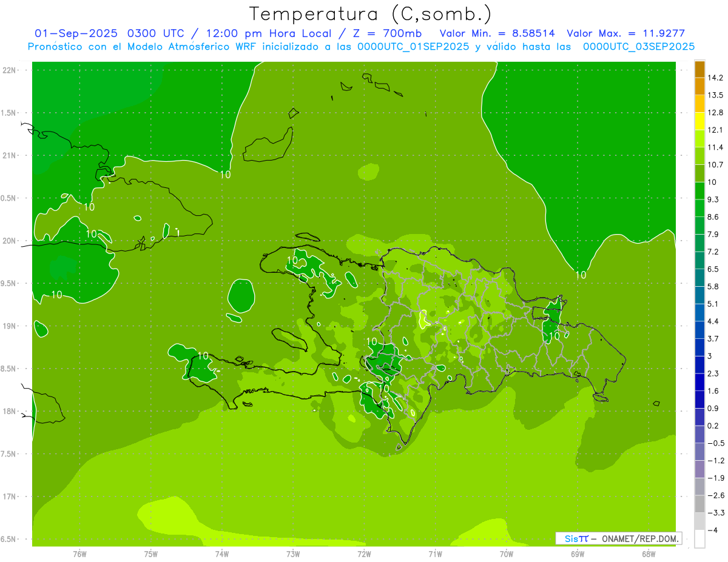The height and width of the screenshot is (562, 728).
Task: Click the "12.1" colorbar value
Action: click(x=716, y=130)
